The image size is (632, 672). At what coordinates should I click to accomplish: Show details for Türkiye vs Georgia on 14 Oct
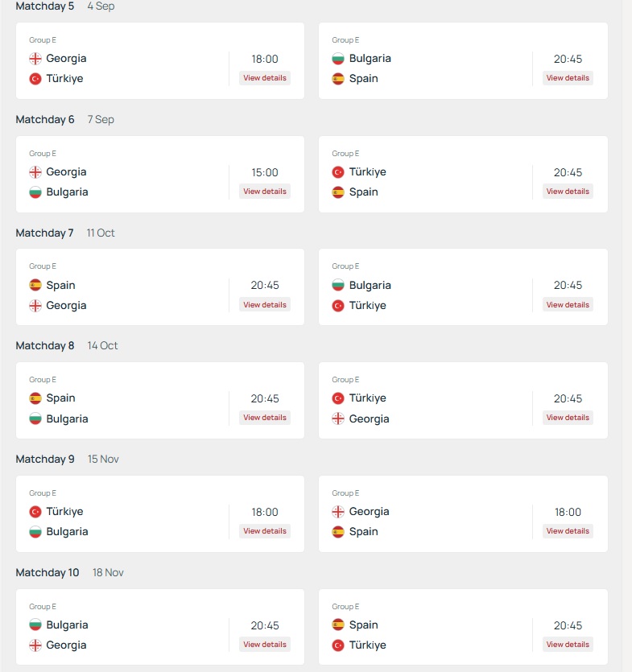pyautogui.click(x=568, y=418)
